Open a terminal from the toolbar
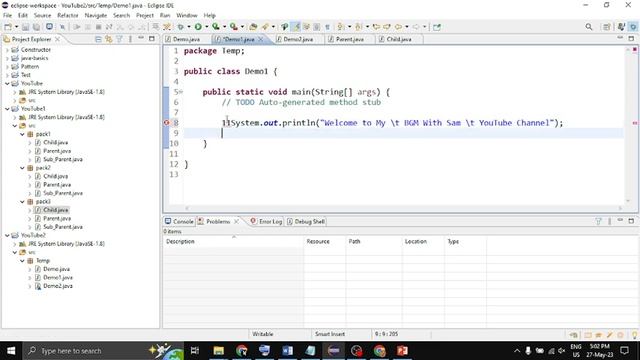This screenshot has width=640, height=360. [49, 27]
